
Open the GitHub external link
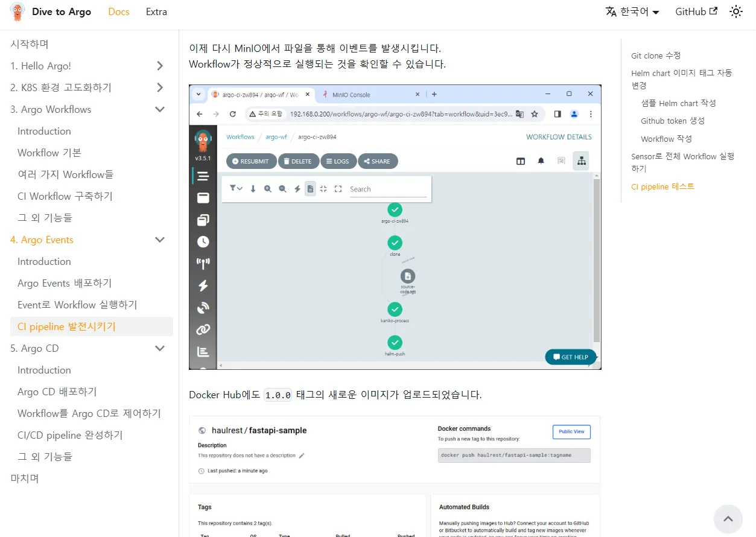pyautogui.click(x=696, y=11)
